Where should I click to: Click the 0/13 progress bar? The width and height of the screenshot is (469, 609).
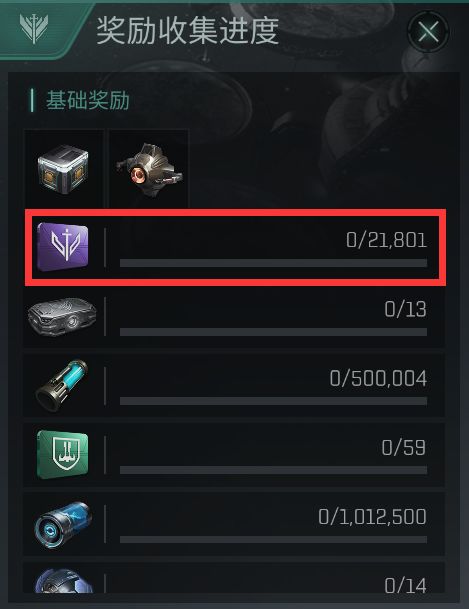click(273, 332)
